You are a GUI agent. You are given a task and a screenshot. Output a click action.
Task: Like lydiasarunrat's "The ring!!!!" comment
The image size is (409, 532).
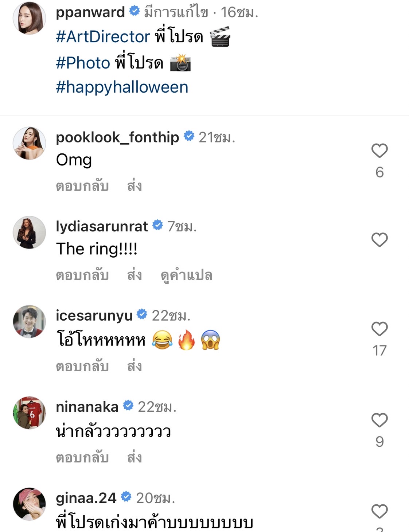379,240
